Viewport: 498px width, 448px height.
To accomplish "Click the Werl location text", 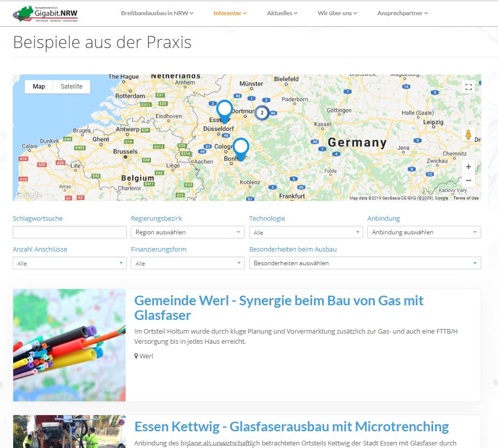I will click(x=146, y=356).
